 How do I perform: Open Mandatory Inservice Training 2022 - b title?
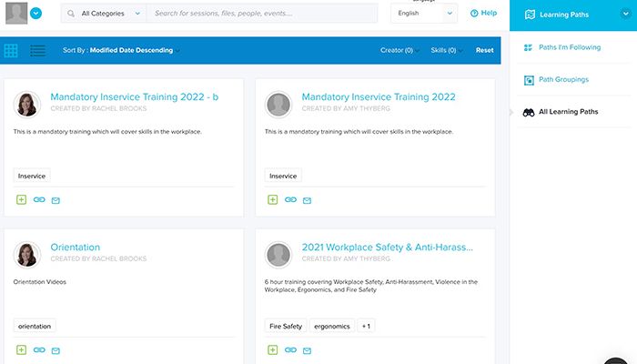tap(134, 97)
